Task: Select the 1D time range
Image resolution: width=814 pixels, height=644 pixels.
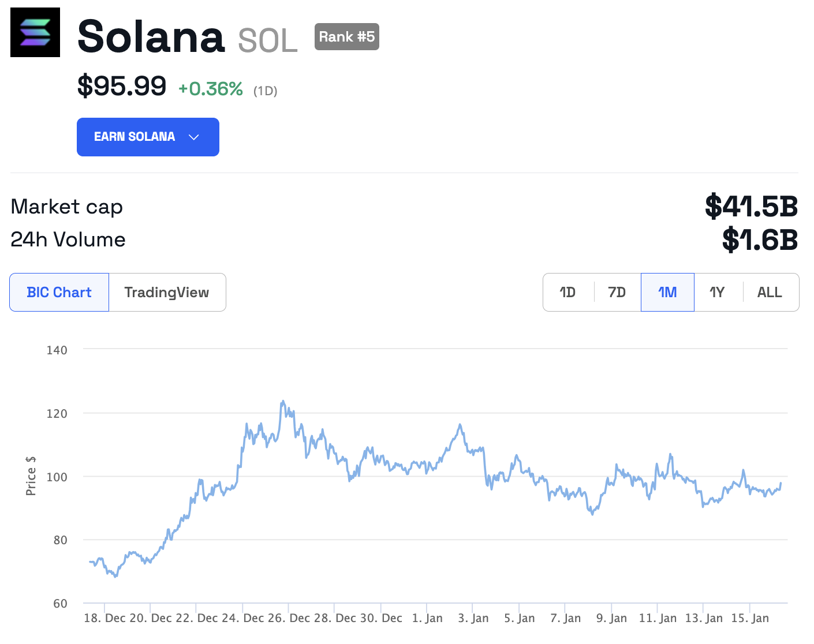Action: (568, 293)
